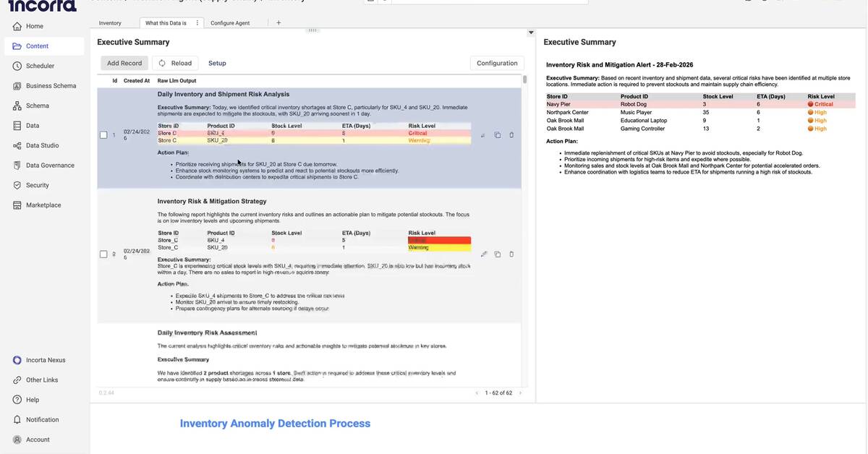868x454 pixels.
Task: Click the 'Gaming Controller' product cell
Action: tap(642, 129)
